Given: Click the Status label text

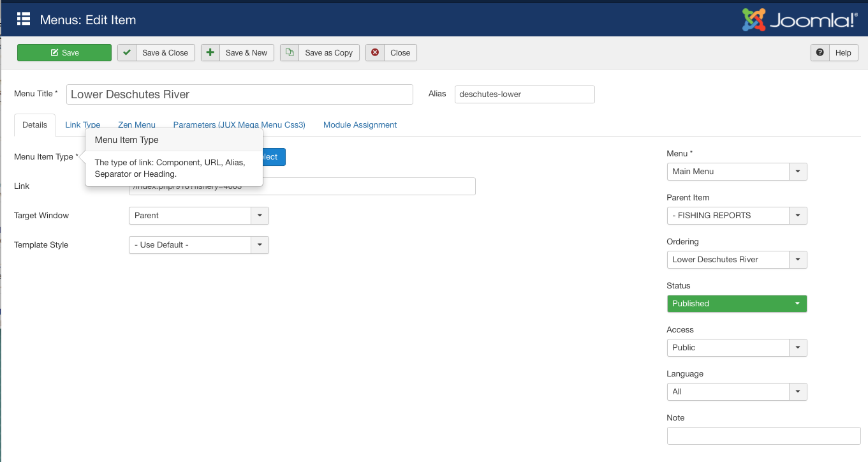Looking at the screenshot, I should [x=679, y=286].
